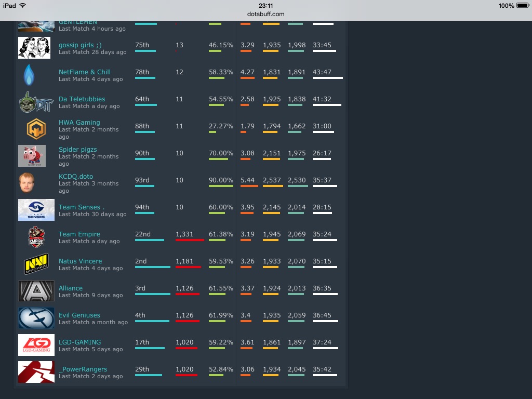
Task: Select the 22nd rank of Team Empire
Action: [x=143, y=234]
